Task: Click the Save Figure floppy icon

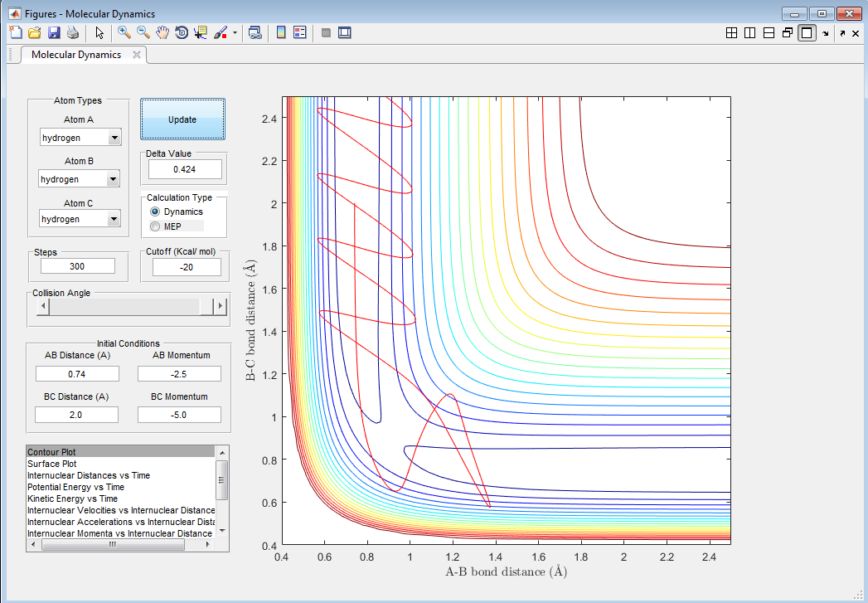Action: click(54, 33)
